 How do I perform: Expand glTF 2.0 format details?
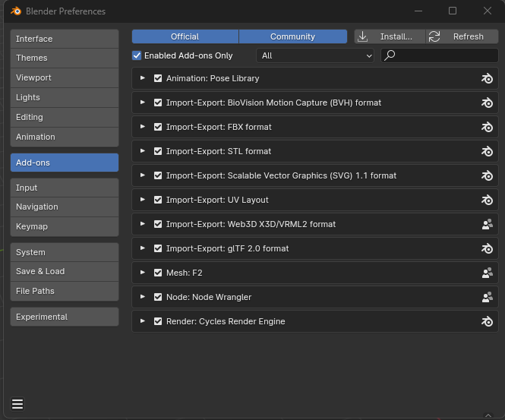[142, 248]
